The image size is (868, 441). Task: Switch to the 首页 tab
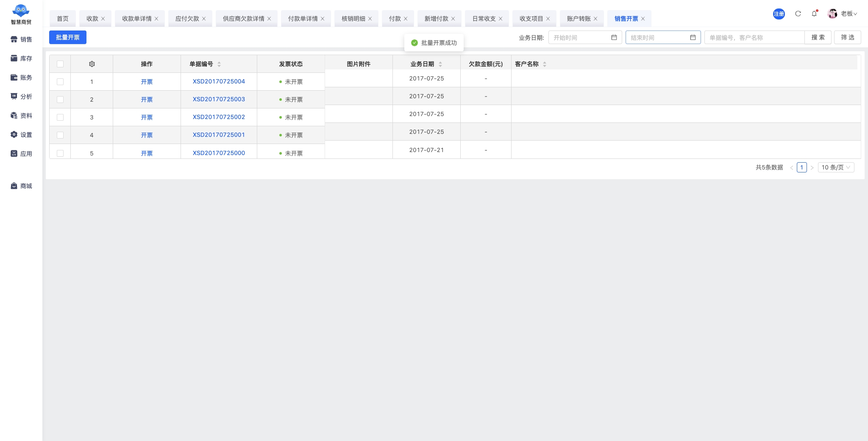tap(63, 19)
